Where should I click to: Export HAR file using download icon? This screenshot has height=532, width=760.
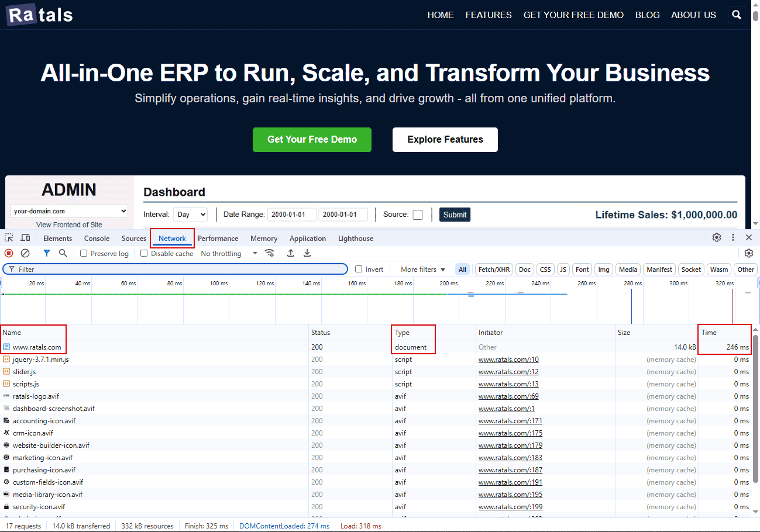307,253
